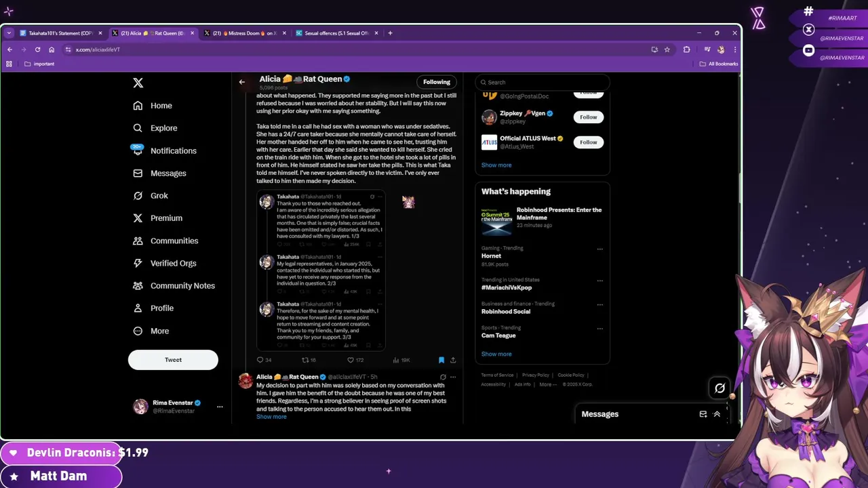Click the floating Grok button

tap(719, 388)
